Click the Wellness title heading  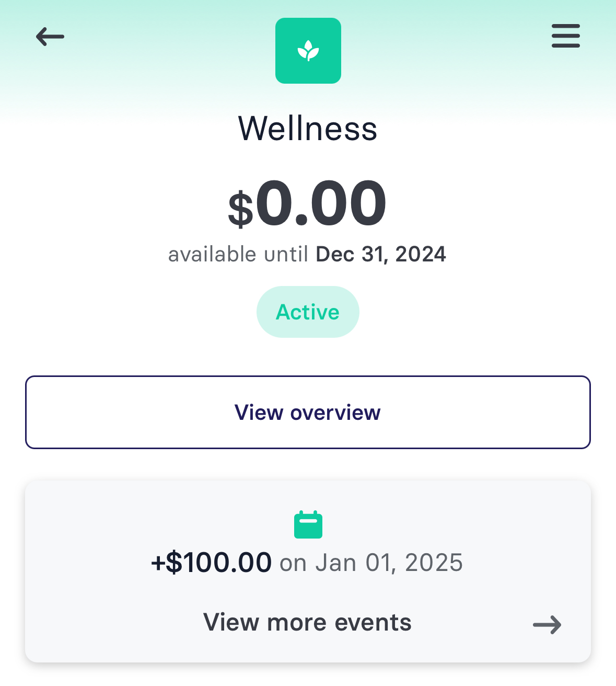point(308,128)
